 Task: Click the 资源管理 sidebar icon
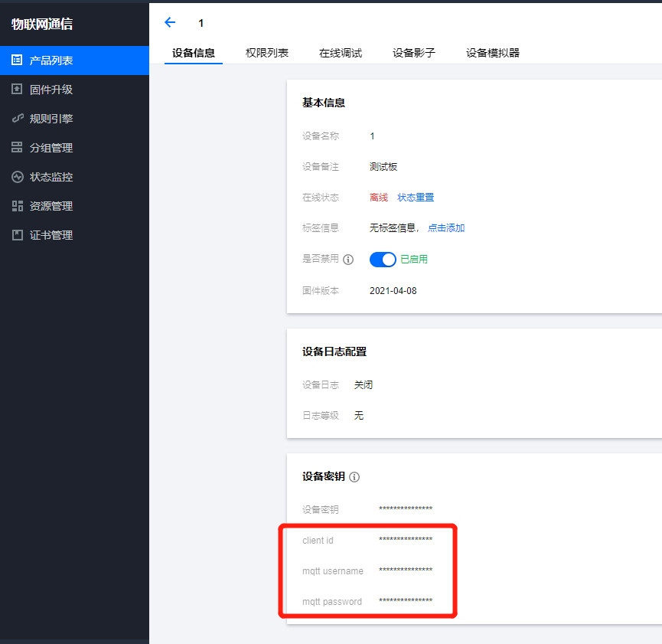[17, 206]
